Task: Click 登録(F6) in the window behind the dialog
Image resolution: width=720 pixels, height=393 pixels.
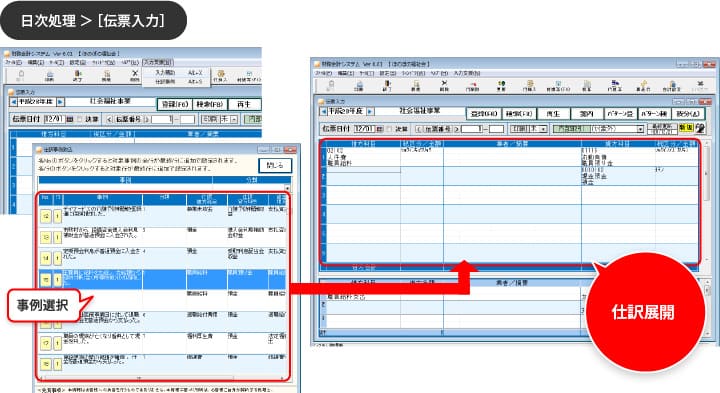Action: (174, 105)
